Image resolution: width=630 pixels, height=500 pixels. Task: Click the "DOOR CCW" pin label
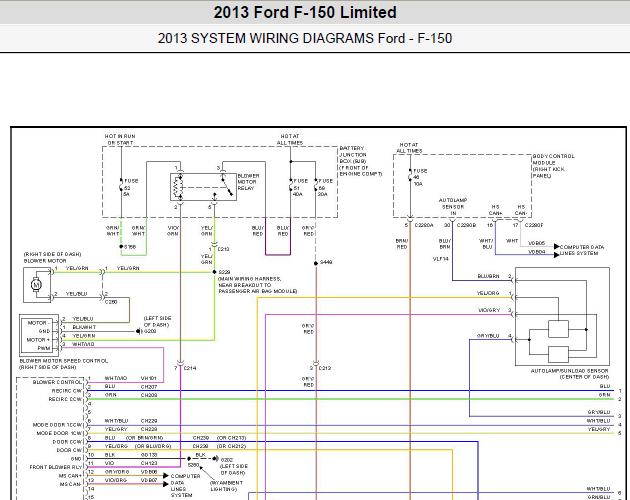click(x=67, y=442)
